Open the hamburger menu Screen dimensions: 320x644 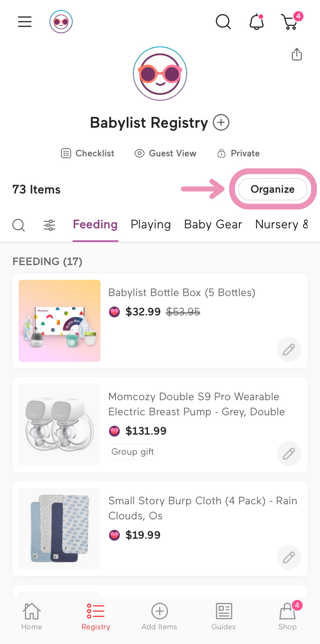click(25, 22)
